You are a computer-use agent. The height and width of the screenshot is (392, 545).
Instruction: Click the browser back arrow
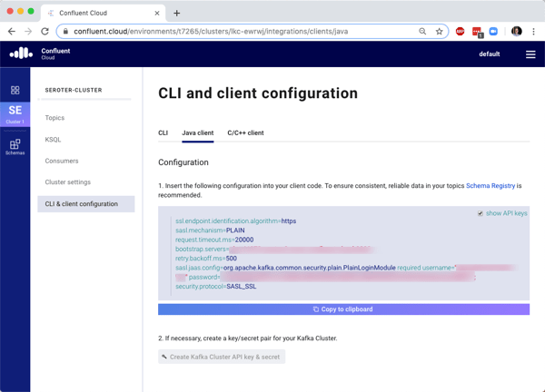(x=11, y=31)
